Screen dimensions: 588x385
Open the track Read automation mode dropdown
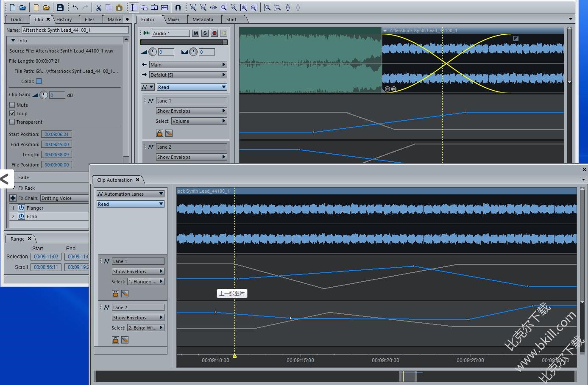coord(192,87)
